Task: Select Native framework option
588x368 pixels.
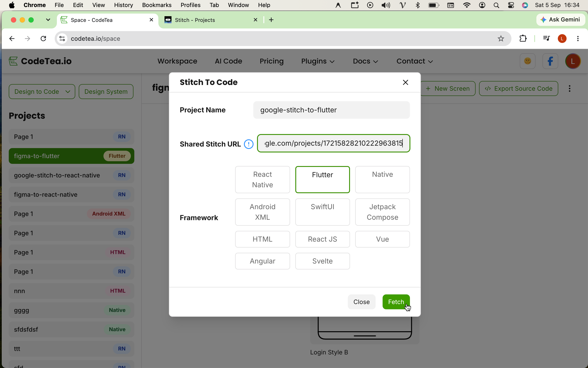Action: (x=382, y=180)
